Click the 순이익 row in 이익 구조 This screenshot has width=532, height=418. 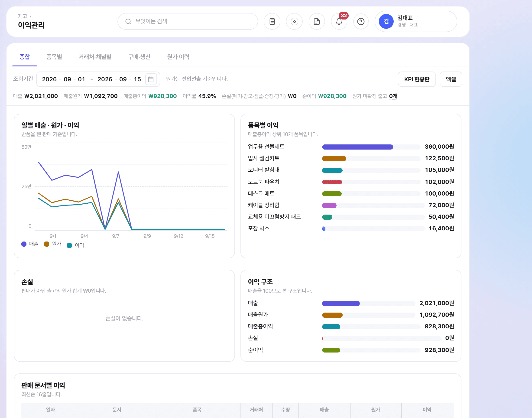tap(351, 350)
